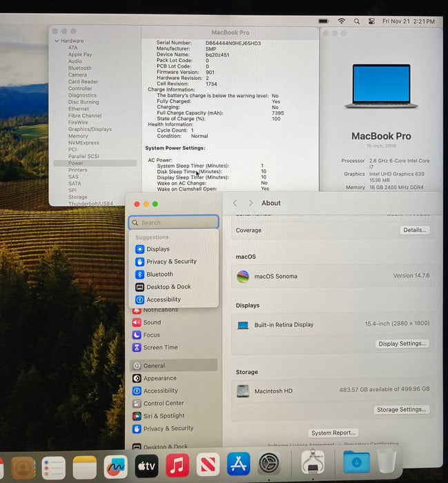Go back in System Settings
The width and height of the screenshot is (448, 483).
tap(235, 203)
